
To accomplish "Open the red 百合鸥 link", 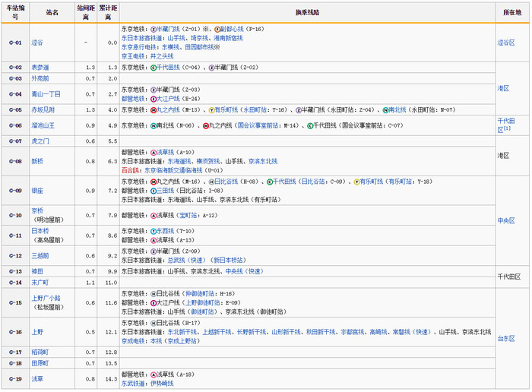I will (x=130, y=171).
